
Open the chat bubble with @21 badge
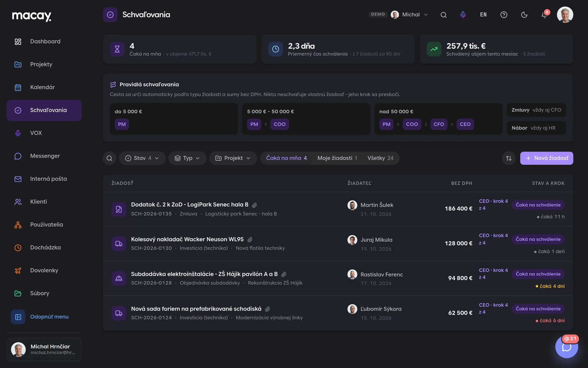click(567, 347)
